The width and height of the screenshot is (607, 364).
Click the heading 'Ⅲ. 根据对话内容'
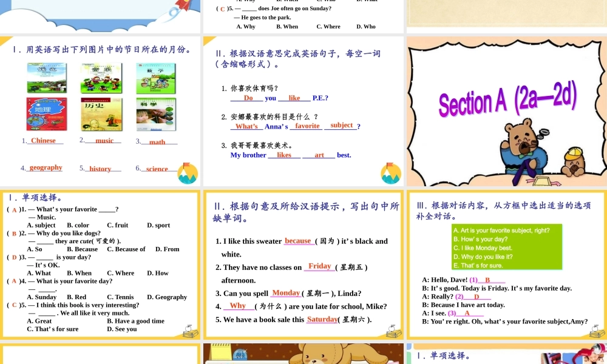coord(504,211)
